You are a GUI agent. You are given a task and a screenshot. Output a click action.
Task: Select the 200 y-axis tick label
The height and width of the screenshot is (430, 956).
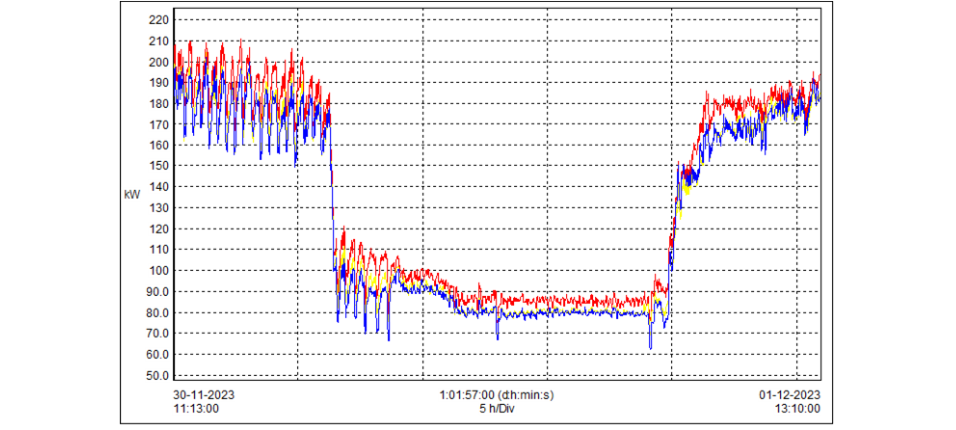[157, 62]
